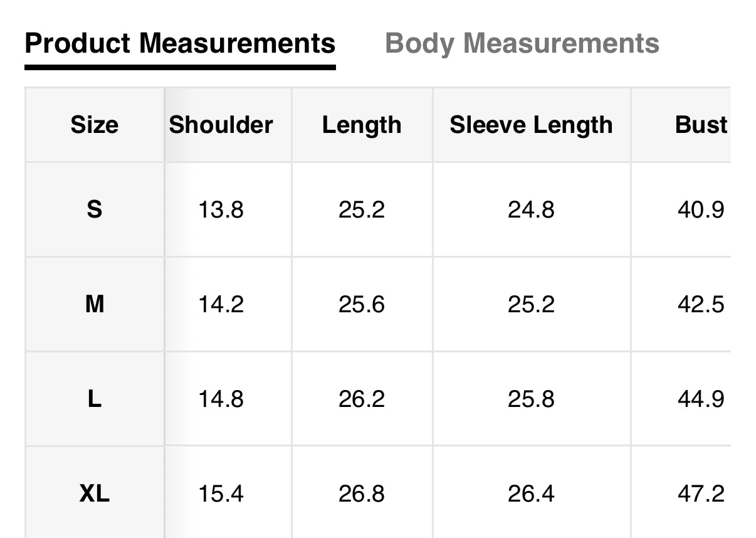Select the Product Measurements tab
This screenshot has height=538, width=756.
click(180, 44)
